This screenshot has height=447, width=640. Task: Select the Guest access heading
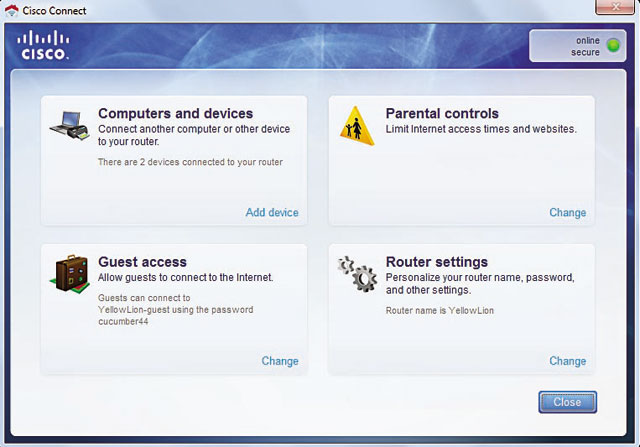pyautogui.click(x=142, y=262)
